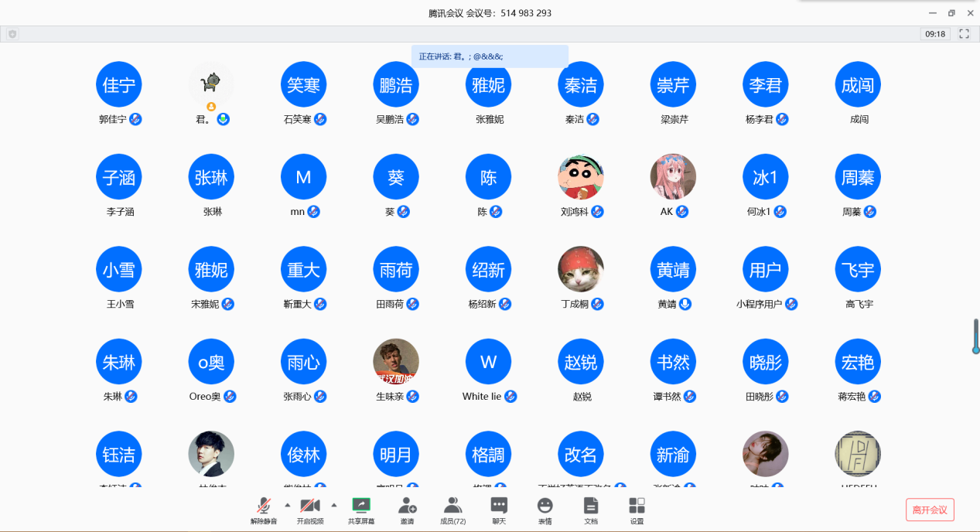The height and width of the screenshot is (532, 980).
Task: Enter full screen mode via top-right icon
Action: point(965,34)
